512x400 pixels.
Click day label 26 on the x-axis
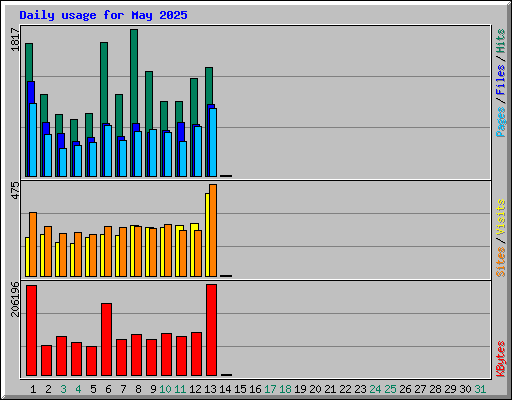point(405,389)
